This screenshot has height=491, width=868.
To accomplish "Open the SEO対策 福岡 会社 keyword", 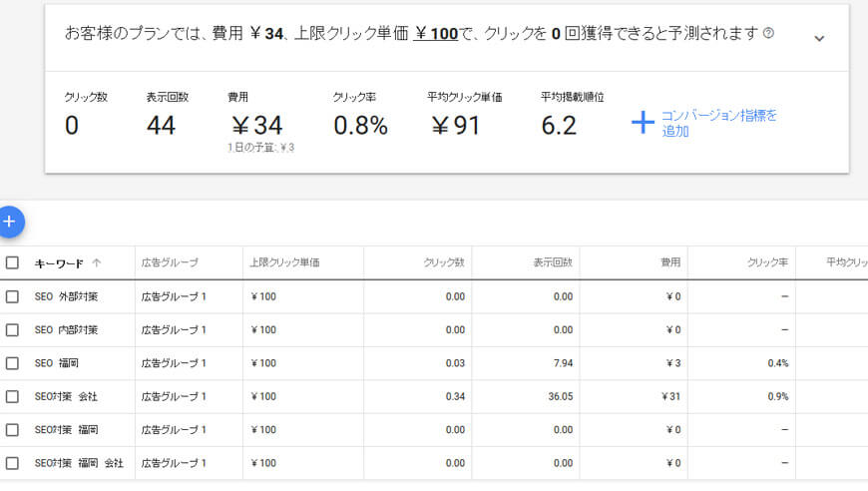I will tap(80, 463).
